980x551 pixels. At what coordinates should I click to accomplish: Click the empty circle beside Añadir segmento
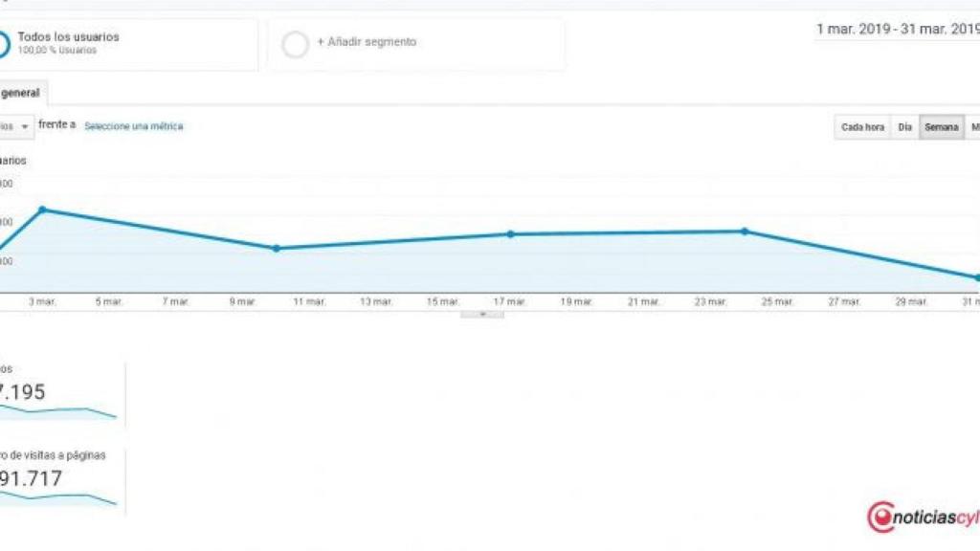point(296,44)
